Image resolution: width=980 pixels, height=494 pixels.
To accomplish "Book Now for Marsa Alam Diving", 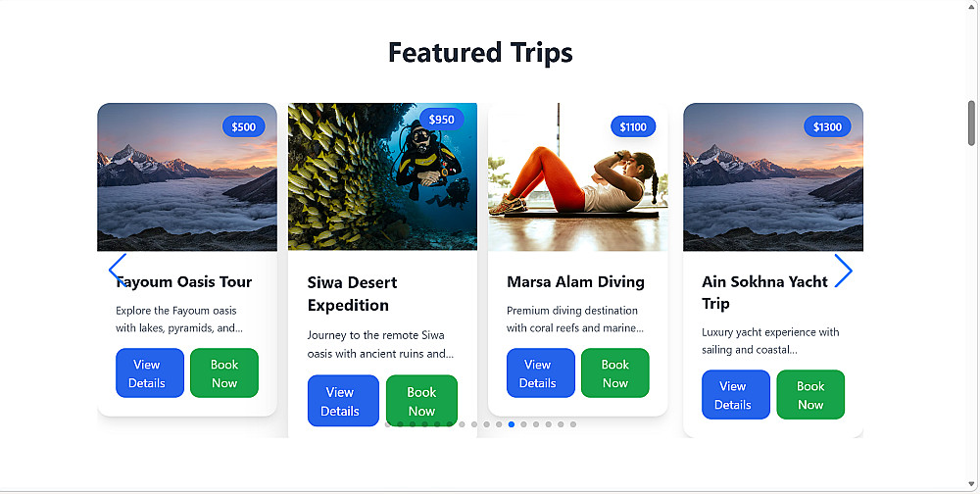I will click(615, 373).
